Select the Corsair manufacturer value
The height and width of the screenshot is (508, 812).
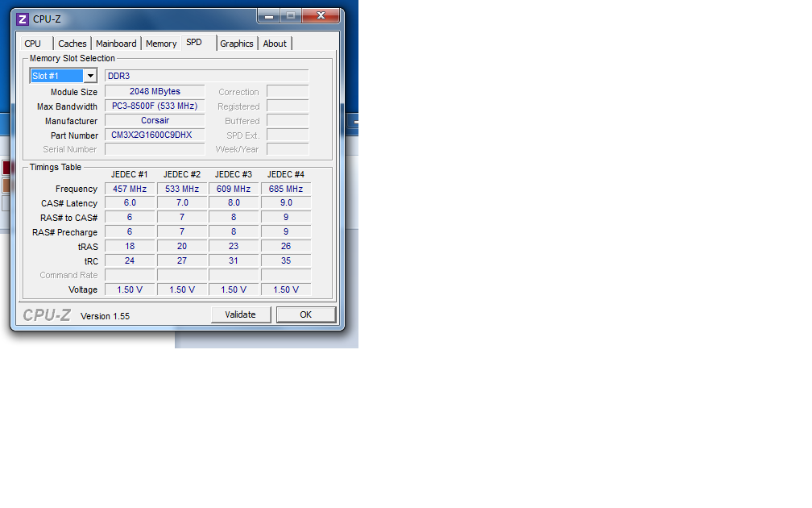pos(155,120)
